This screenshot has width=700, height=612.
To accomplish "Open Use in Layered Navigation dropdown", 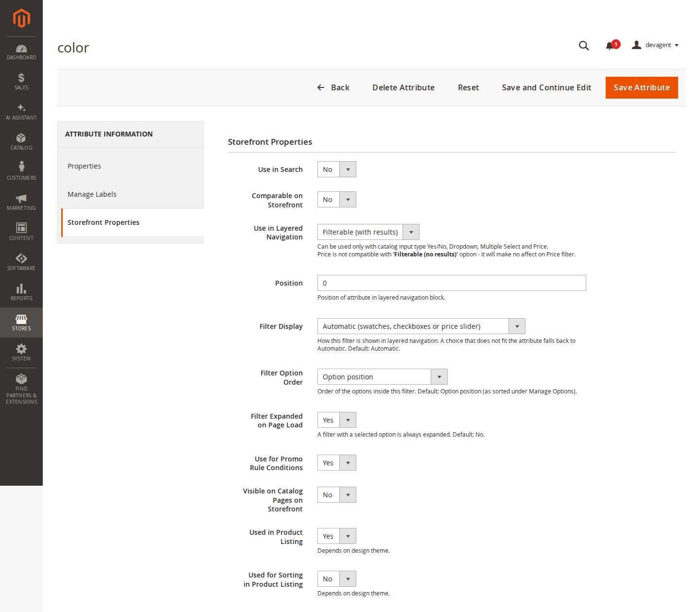I will 368,232.
